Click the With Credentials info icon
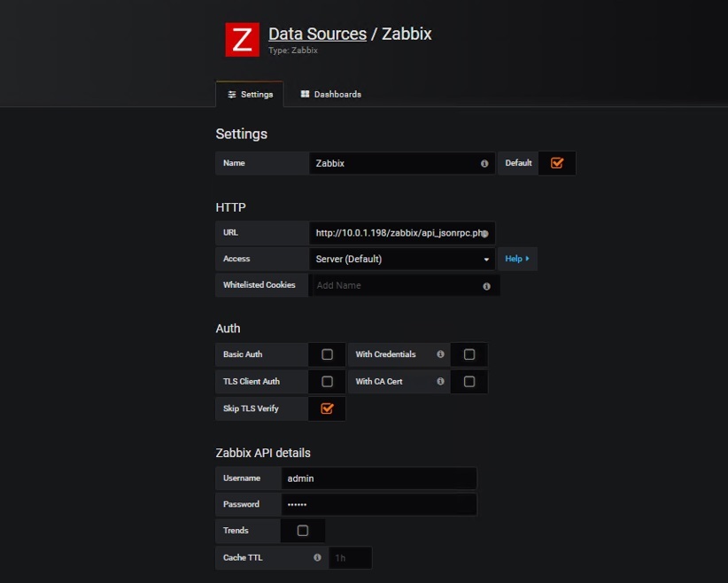This screenshot has height=583, width=728. [x=440, y=354]
